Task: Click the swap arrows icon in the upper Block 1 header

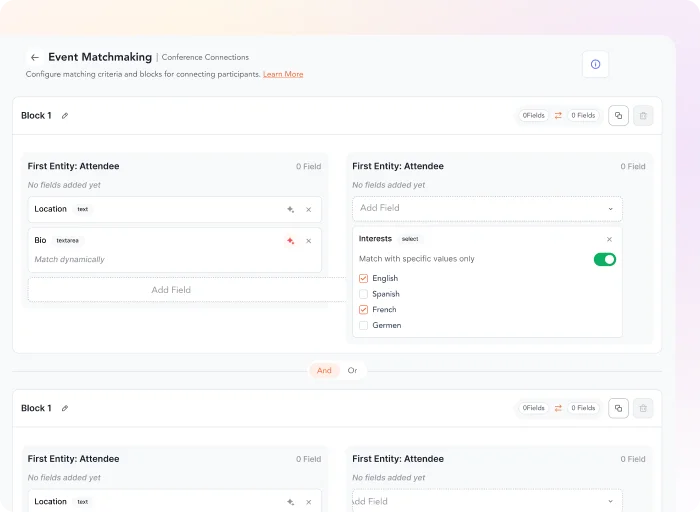Action: coord(558,116)
